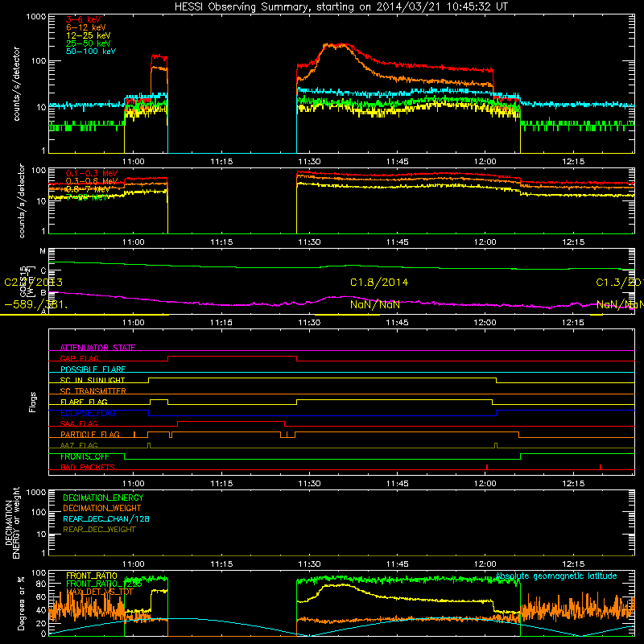Image resolution: width=644 pixels, height=644 pixels.
Task: Click the GAP_FLAG label
Action: [79, 358]
